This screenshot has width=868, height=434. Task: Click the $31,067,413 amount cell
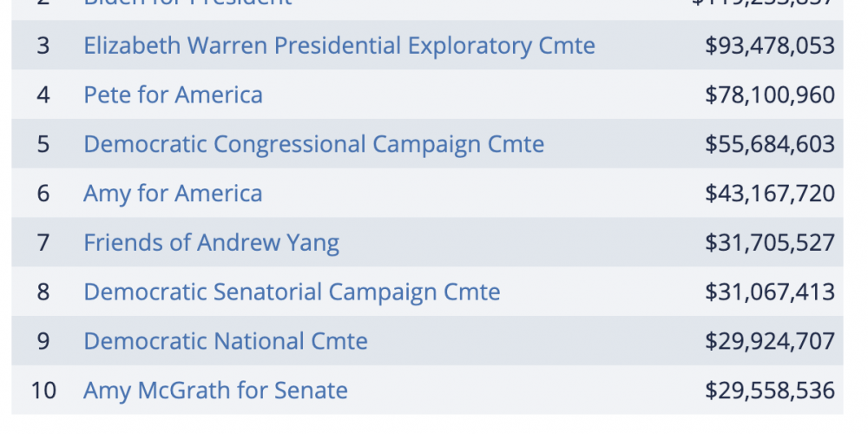tap(770, 292)
